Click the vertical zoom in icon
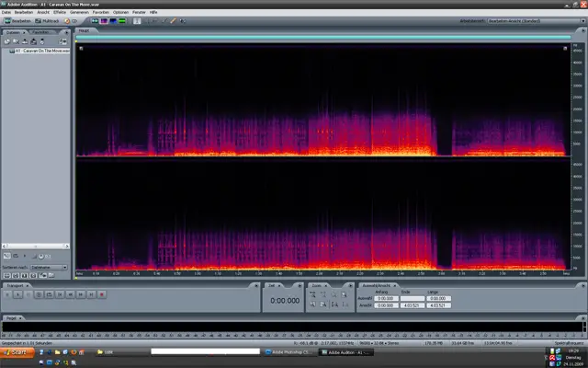 [x=334, y=305]
